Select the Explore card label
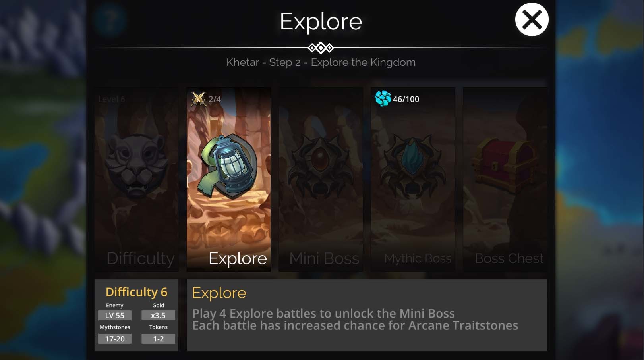Viewport: 644px width, 360px height. (x=238, y=259)
